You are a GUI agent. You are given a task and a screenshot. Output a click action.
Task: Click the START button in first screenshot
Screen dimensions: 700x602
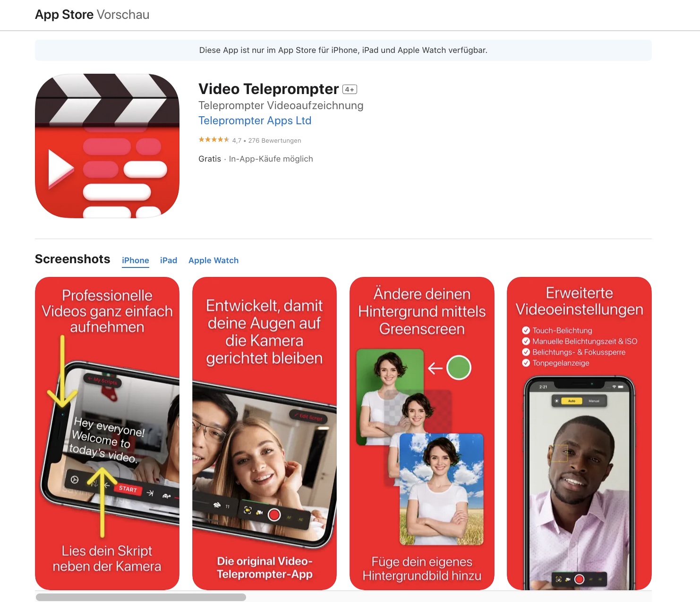(x=128, y=489)
